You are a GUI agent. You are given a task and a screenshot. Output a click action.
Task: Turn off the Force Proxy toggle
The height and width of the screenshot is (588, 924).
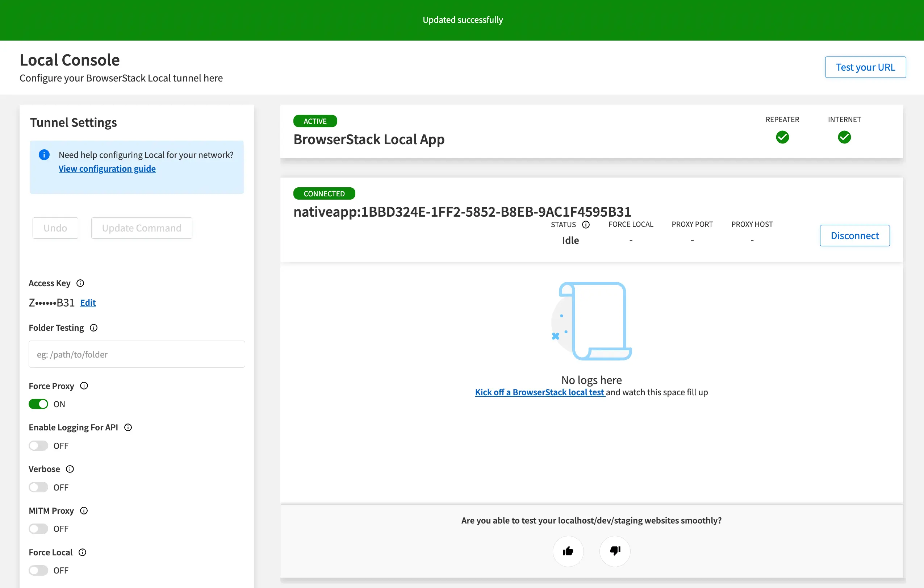[x=38, y=404]
